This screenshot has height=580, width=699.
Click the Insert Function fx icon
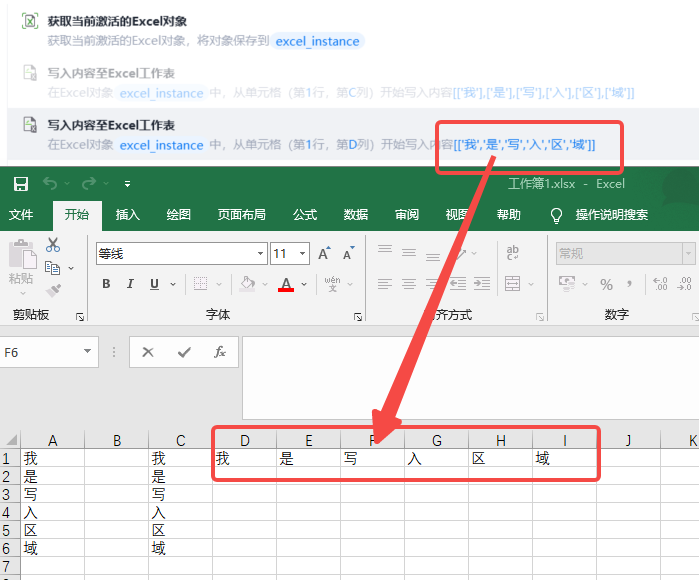click(x=220, y=352)
